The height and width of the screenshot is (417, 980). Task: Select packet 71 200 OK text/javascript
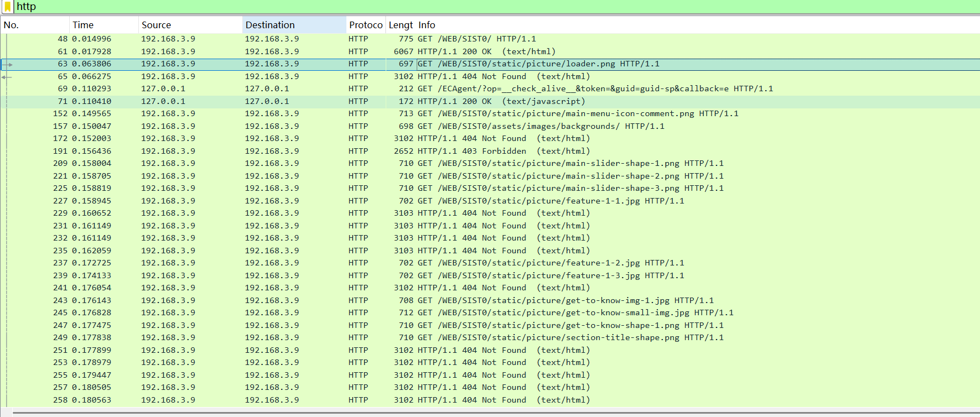pos(490,101)
